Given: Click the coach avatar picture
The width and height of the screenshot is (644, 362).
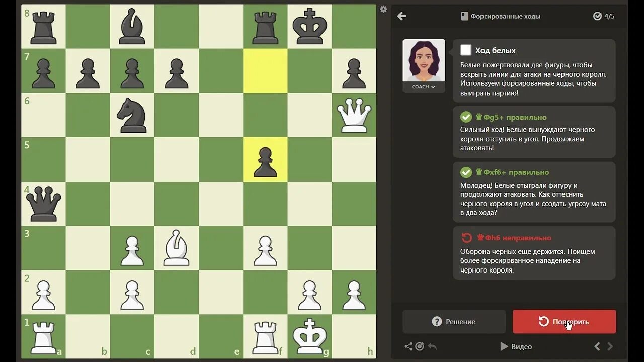Looking at the screenshot, I should coord(424,60).
